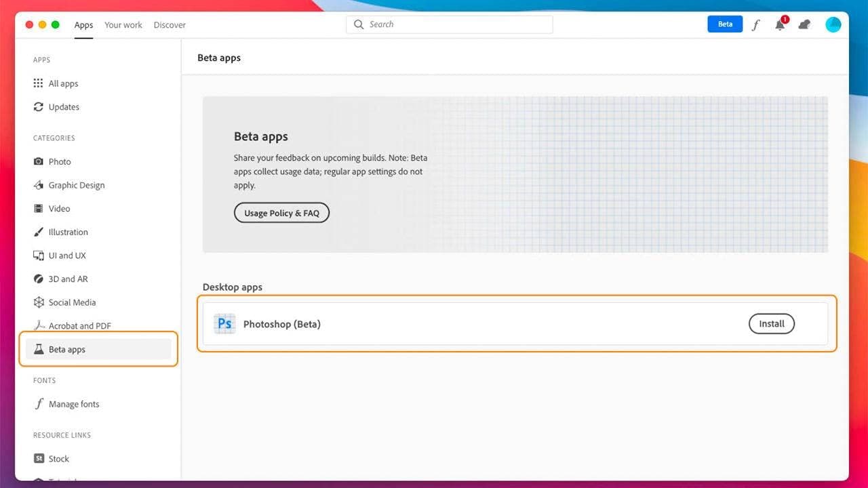Click the blue Beta button
Screen dimensions: 868x488
[725, 24]
